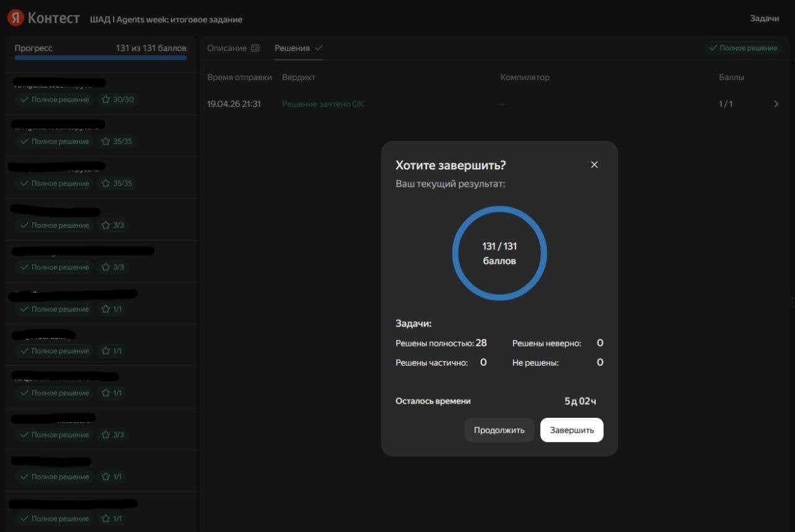Open the Решение зачтено OK verdict
This screenshot has width=795, height=532.
click(323, 104)
